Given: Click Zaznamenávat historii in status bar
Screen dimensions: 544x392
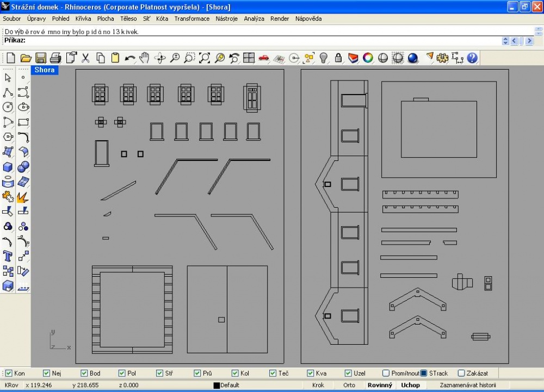Looking at the screenshot, I should [468, 385].
